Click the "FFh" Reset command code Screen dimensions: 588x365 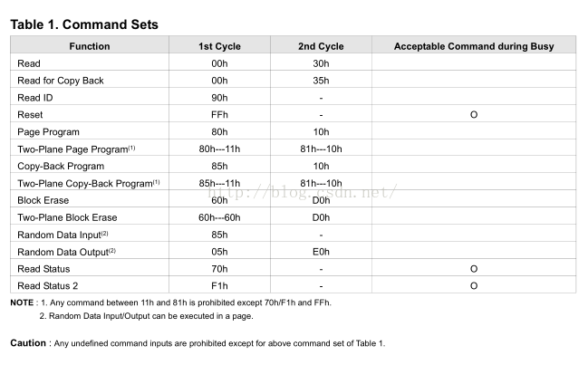(x=219, y=115)
